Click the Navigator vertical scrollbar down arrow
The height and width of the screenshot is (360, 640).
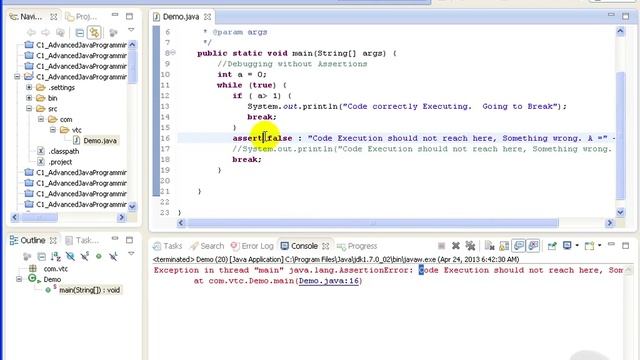pyautogui.click(x=132, y=206)
